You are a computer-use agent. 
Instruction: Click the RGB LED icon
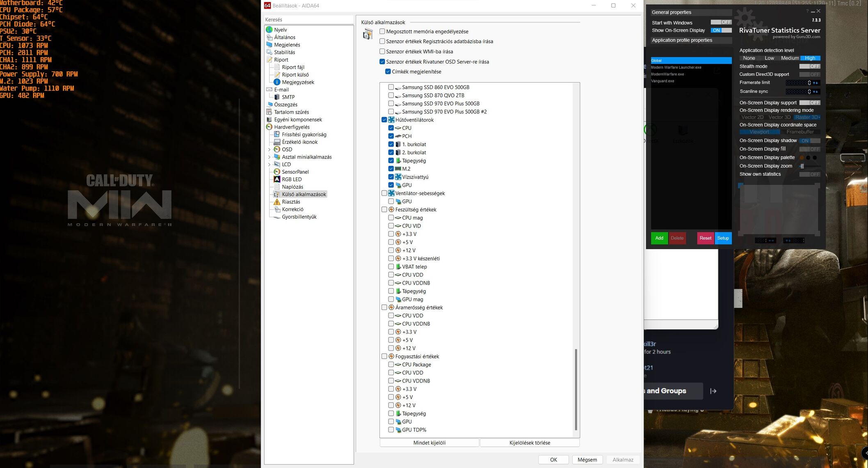pos(277,179)
